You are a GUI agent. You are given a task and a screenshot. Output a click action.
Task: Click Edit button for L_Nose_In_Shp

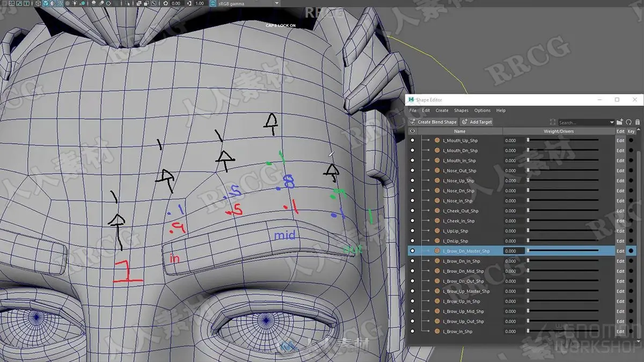click(x=620, y=201)
